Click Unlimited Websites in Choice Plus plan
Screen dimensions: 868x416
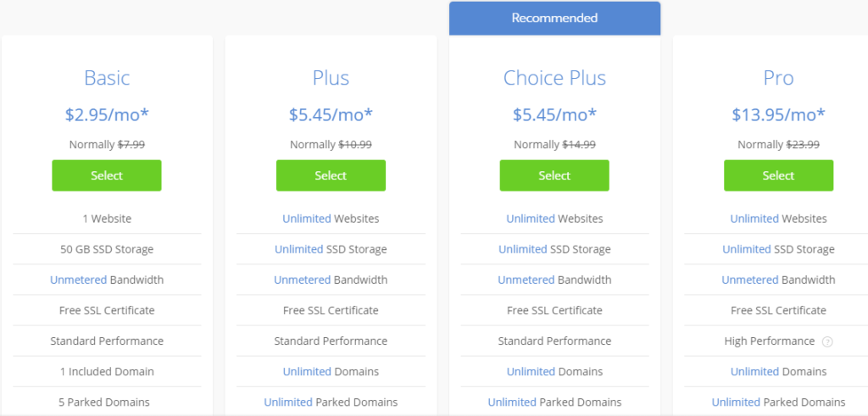[530, 219]
